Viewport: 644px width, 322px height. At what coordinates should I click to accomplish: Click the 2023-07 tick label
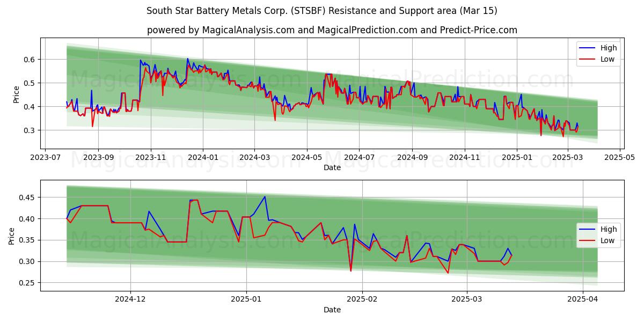pyautogui.click(x=45, y=158)
